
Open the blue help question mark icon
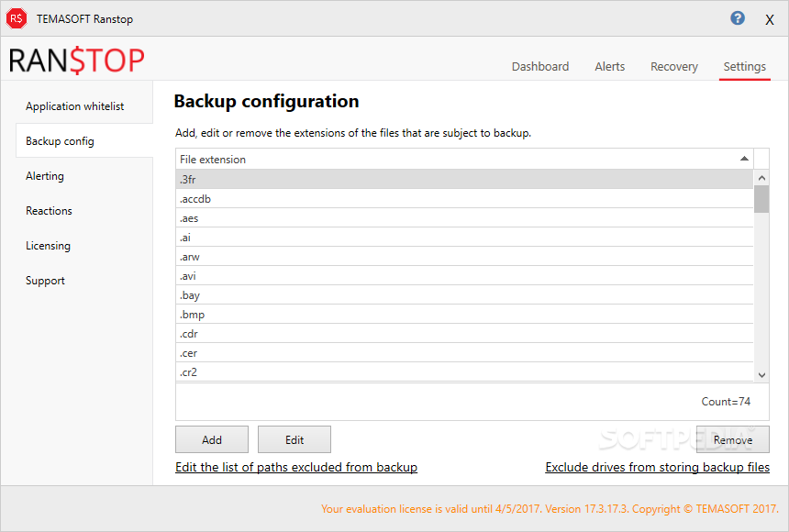coord(738,18)
